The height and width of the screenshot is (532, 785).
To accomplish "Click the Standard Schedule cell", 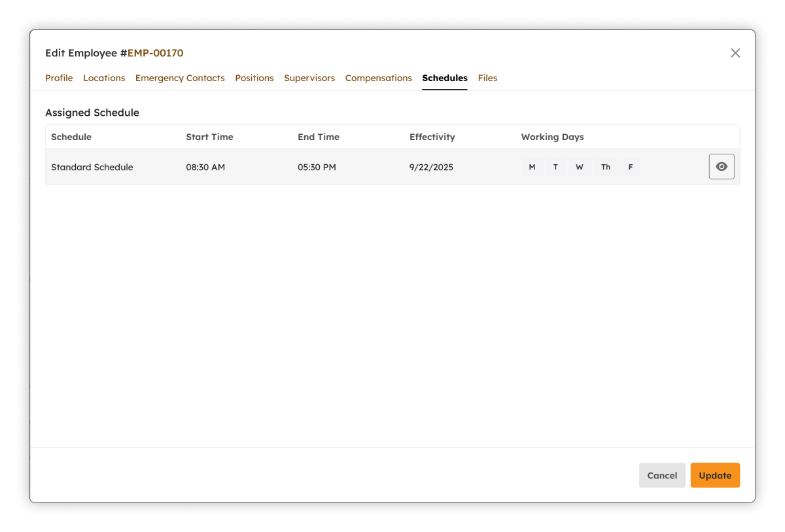I will coord(92,167).
